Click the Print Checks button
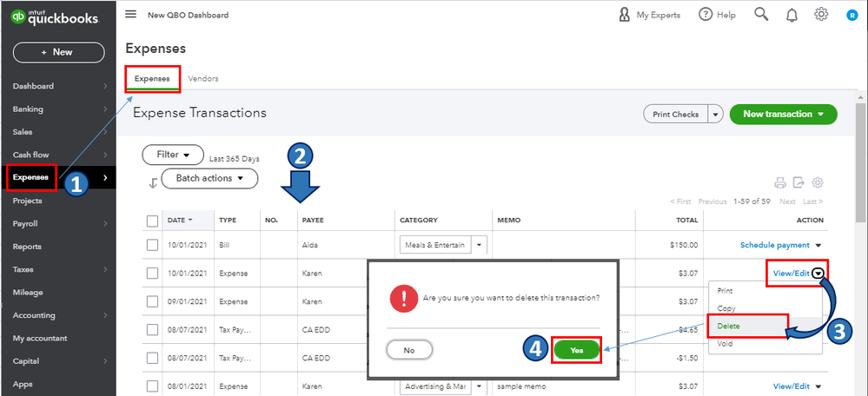Image resolution: width=868 pixels, height=396 pixels. (x=676, y=115)
